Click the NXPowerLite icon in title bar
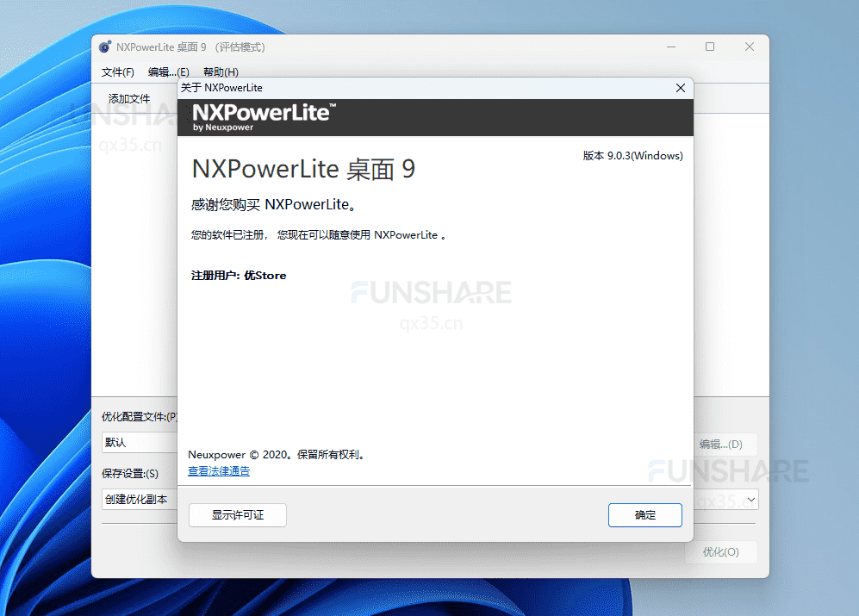The image size is (859, 616). pyautogui.click(x=104, y=47)
